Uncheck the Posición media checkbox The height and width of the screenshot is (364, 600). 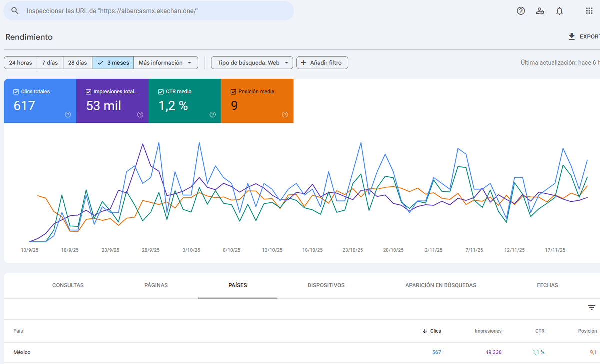point(233,92)
